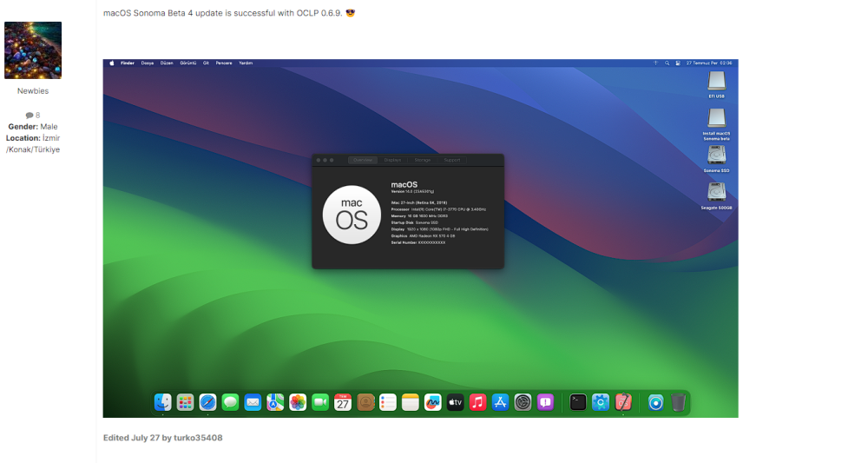Click the Newbies rank label
Viewport: 868px width, 463px height.
[x=33, y=91]
